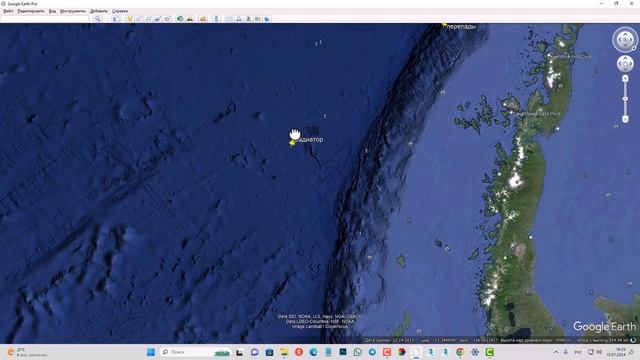Open File Explorer folder in taskbar
640x360 pixels.
pyautogui.click(x=284, y=352)
